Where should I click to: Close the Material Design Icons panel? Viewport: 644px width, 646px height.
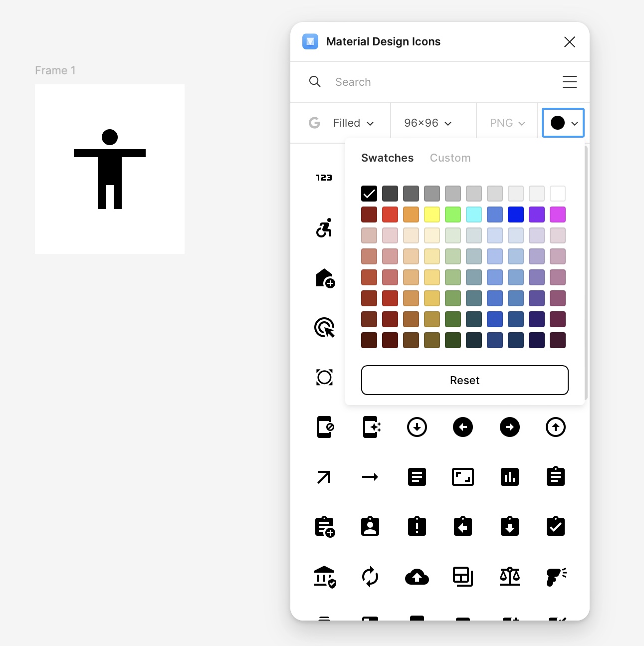coord(570,42)
